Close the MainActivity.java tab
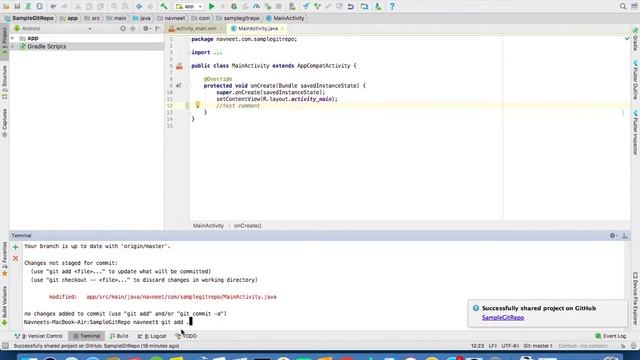This screenshot has width=640, height=360. tap(282, 29)
